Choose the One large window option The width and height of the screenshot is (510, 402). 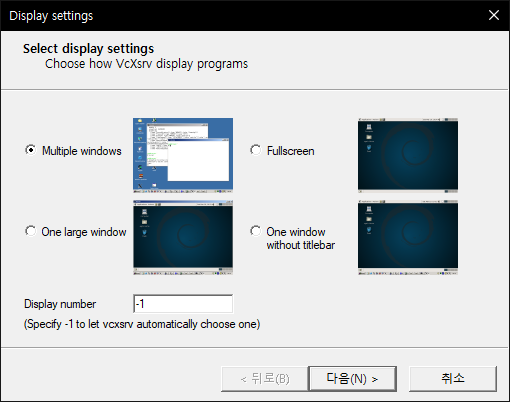tap(31, 231)
